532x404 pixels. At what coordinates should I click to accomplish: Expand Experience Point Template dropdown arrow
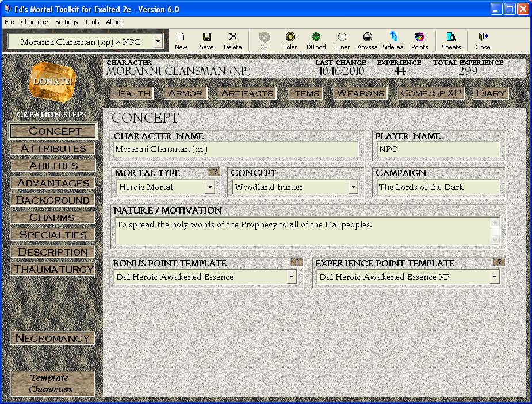[495, 277]
